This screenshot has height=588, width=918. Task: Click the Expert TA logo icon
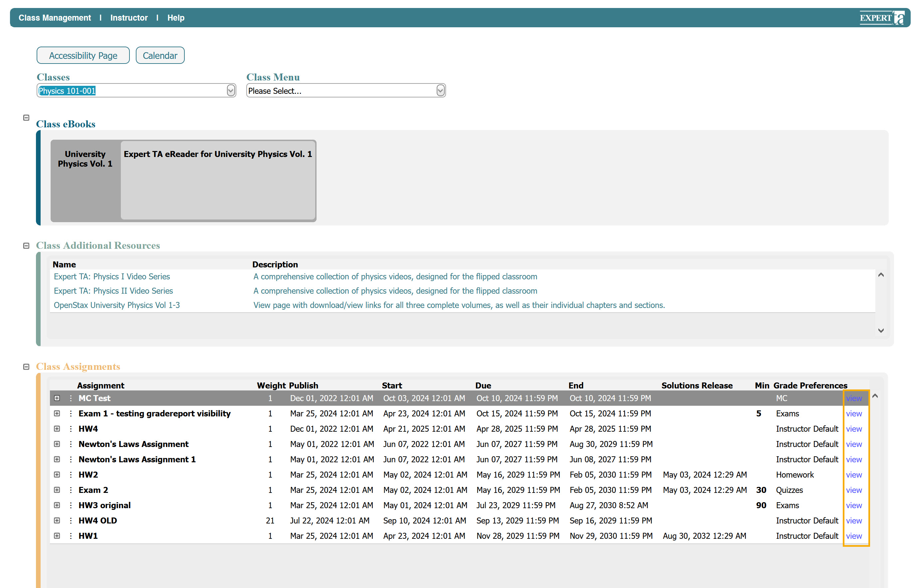(882, 18)
